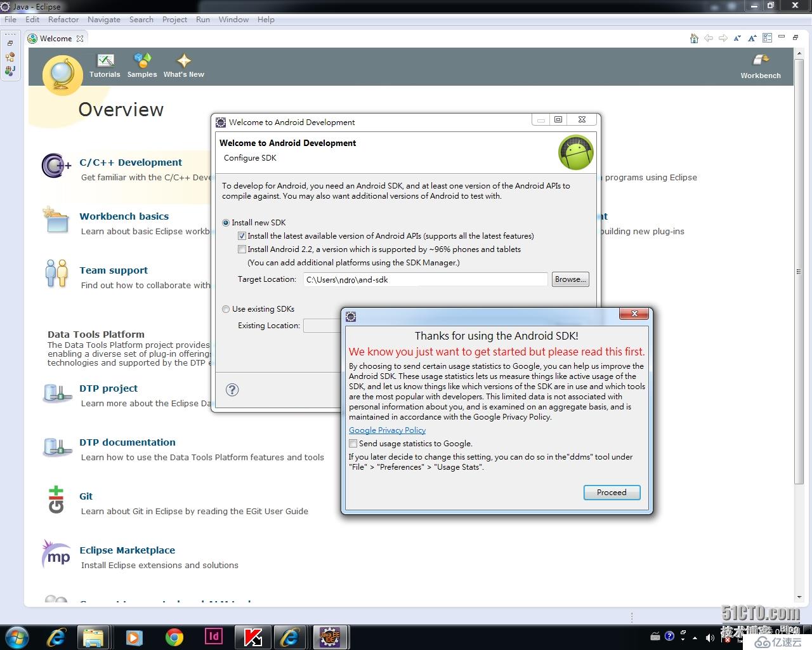Open the Git link
This screenshot has height=650, width=812.
[86, 496]
